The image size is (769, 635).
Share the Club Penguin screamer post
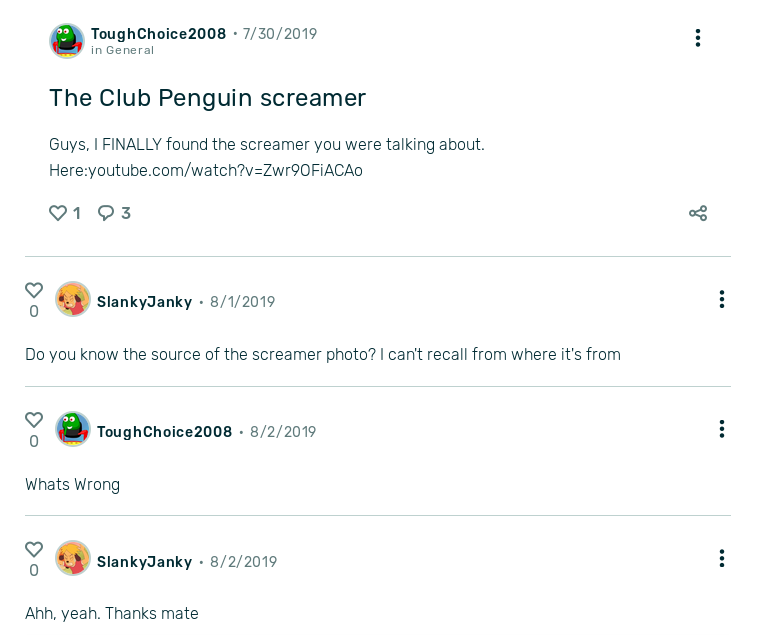tap(698, 213)
